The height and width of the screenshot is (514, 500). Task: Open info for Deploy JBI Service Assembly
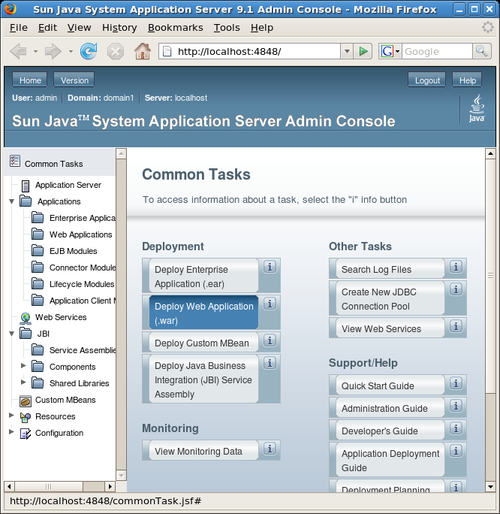[x=270, y=363]
